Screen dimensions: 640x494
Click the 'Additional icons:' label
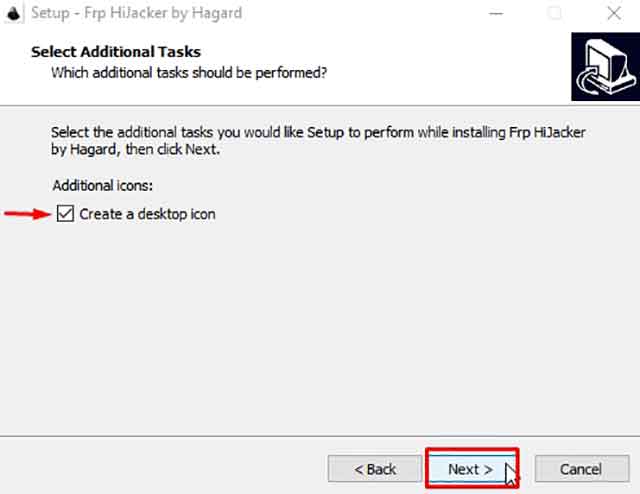(x=102, y=186)
